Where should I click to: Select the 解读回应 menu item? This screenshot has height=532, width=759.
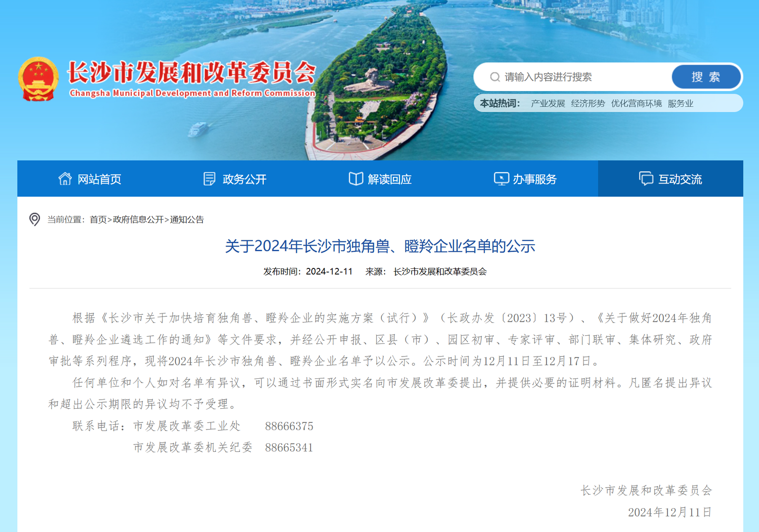pyautogui.click(x=389, y=179)
